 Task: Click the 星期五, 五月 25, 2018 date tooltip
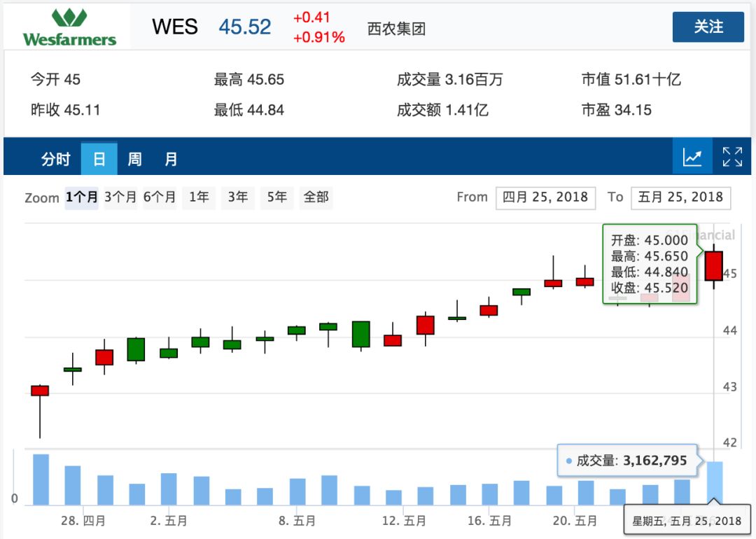point(687,521)
